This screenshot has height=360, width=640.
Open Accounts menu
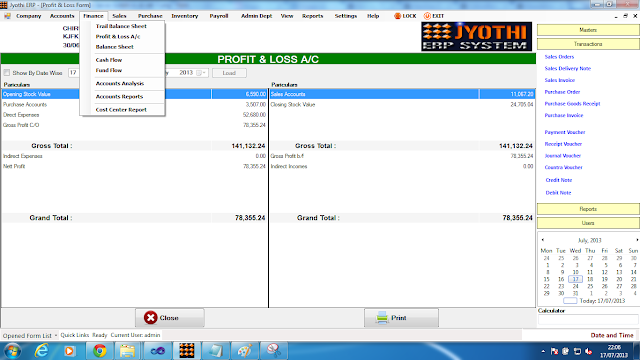click(62, 16)
